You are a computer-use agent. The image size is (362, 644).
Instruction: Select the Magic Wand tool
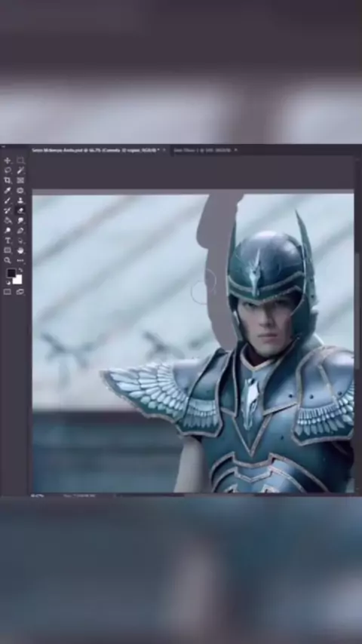pyautogui.click(x=20, y=170)
